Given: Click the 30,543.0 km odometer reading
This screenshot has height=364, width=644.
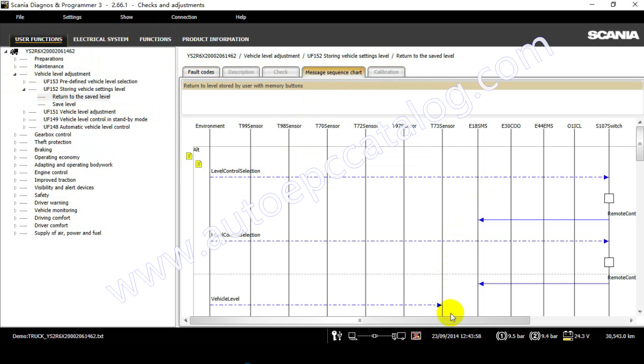Looking at the screenshot, I should pyautogui.click(x=620, y=336).
